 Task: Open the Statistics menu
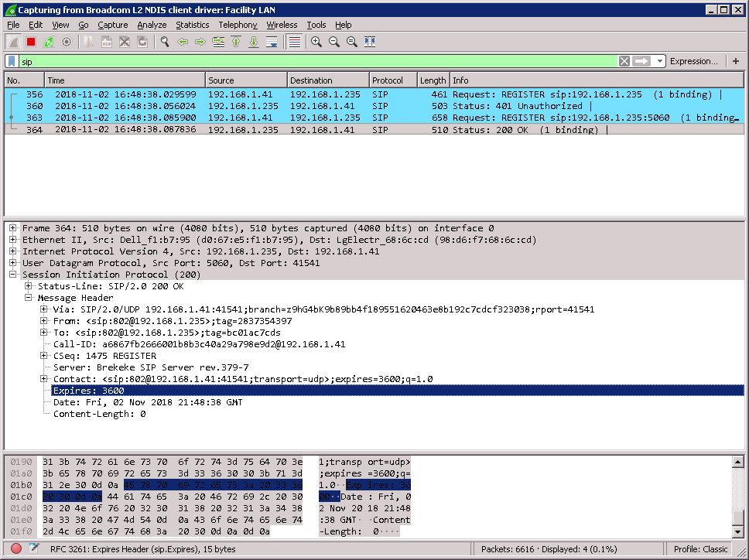click(x=193, y=25)
